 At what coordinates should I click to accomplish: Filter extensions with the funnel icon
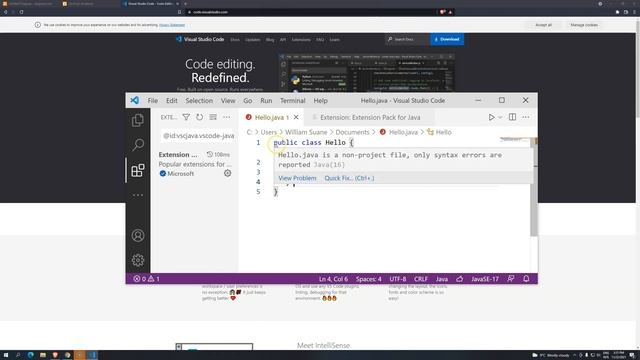coord(186,117)
